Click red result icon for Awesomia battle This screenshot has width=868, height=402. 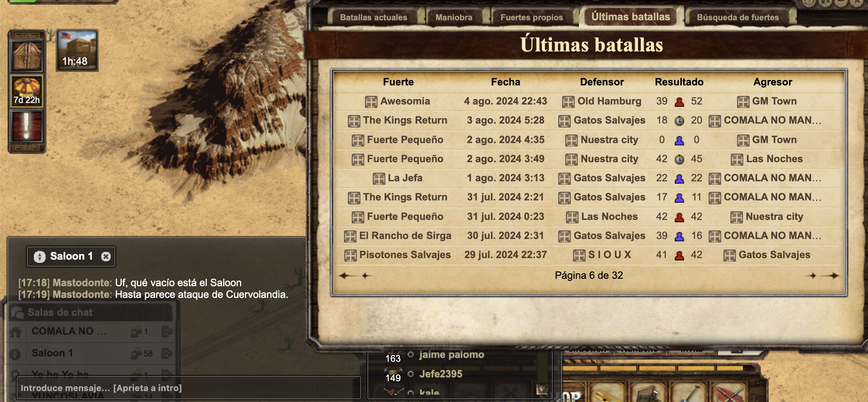point(679,102)
